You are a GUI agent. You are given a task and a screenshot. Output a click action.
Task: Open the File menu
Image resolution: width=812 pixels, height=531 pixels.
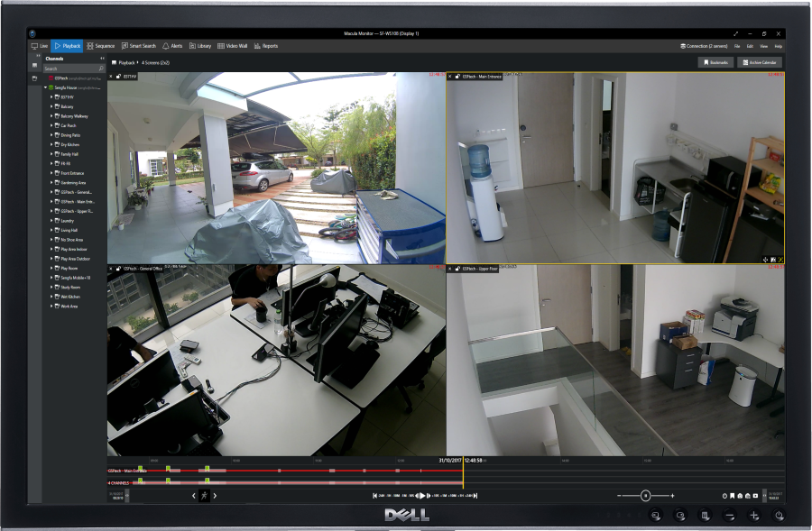pos(737,46)
